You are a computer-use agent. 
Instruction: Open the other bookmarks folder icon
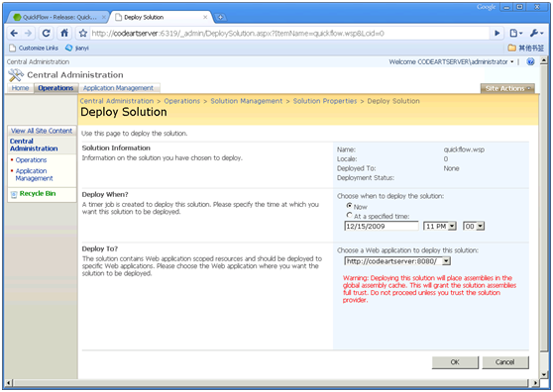tap(511, 48)
